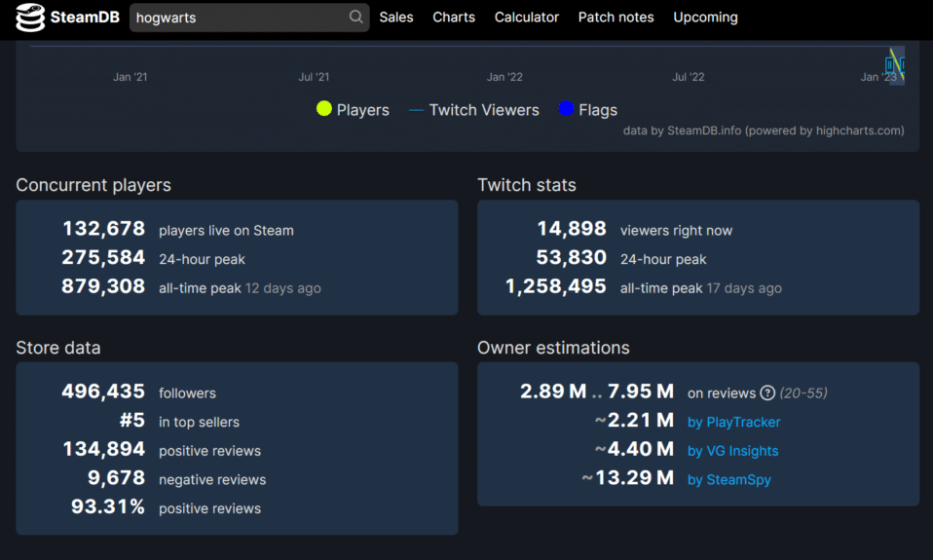Screen dimensions: 933x560
Task: Click the chart navigator handle near Jan '23
Action: pyautogui.click(x=889, y=64)
